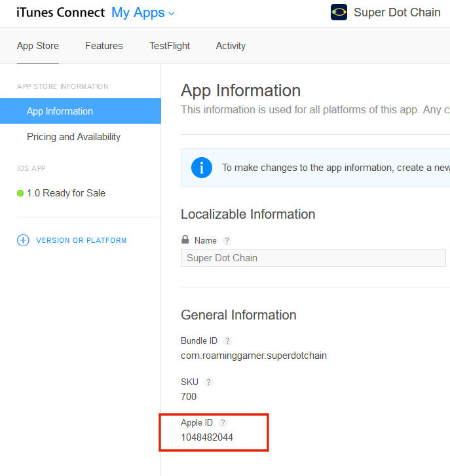Click the blue info icon in the banner

click(202, 168)
